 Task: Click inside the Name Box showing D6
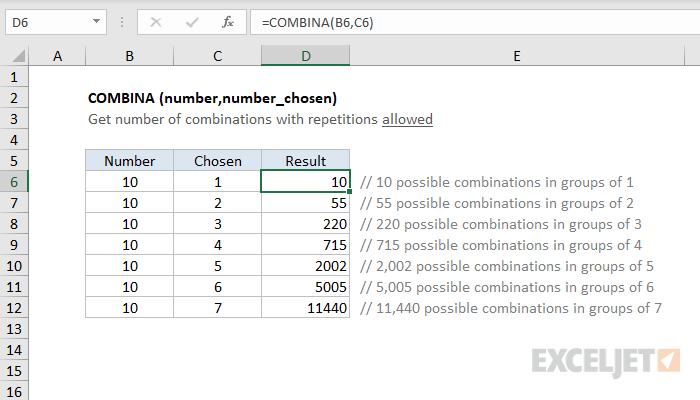tap(45, 21)
